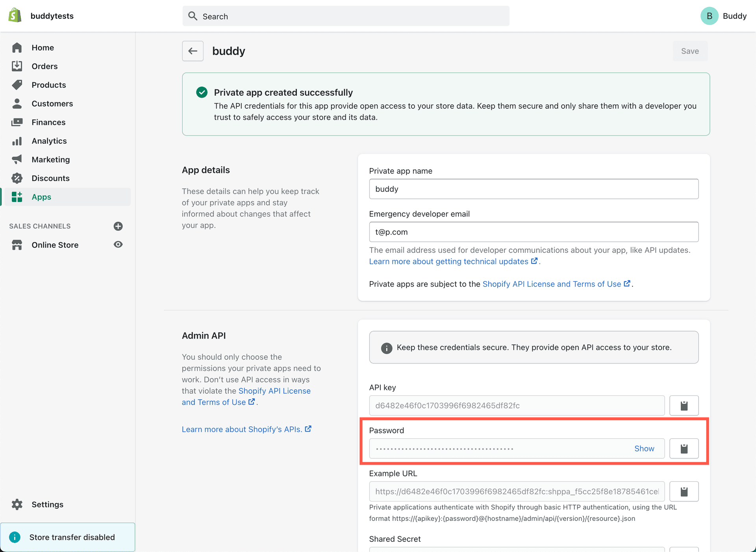Add a sales channel with plus icon
Screen dimensions: 756x552
(118, 226)
